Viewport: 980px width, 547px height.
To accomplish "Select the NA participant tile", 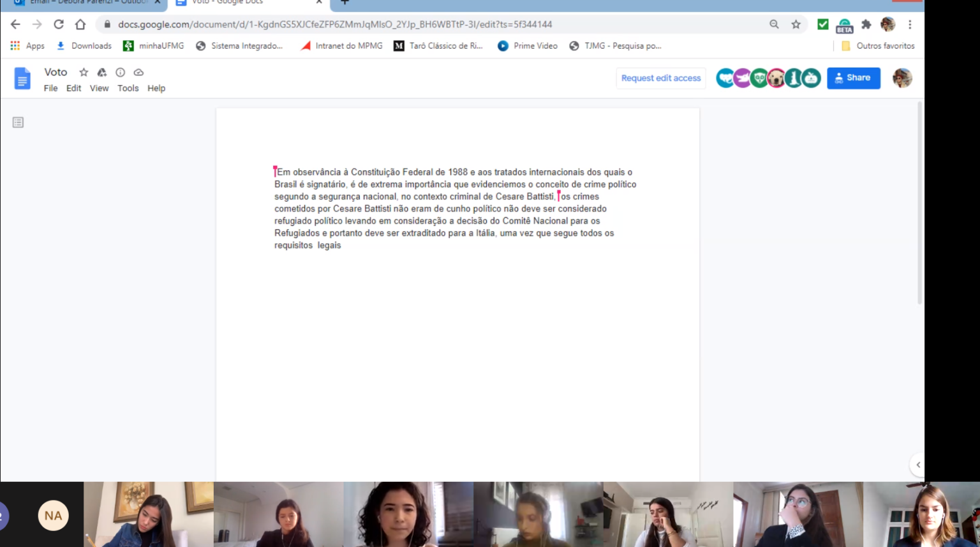I will 53,515.
